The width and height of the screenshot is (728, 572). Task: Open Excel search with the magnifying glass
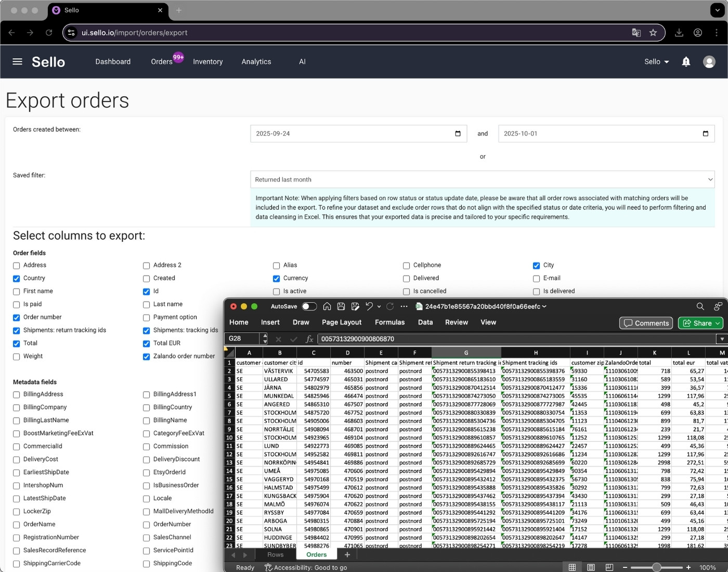[x=700, y=306]
